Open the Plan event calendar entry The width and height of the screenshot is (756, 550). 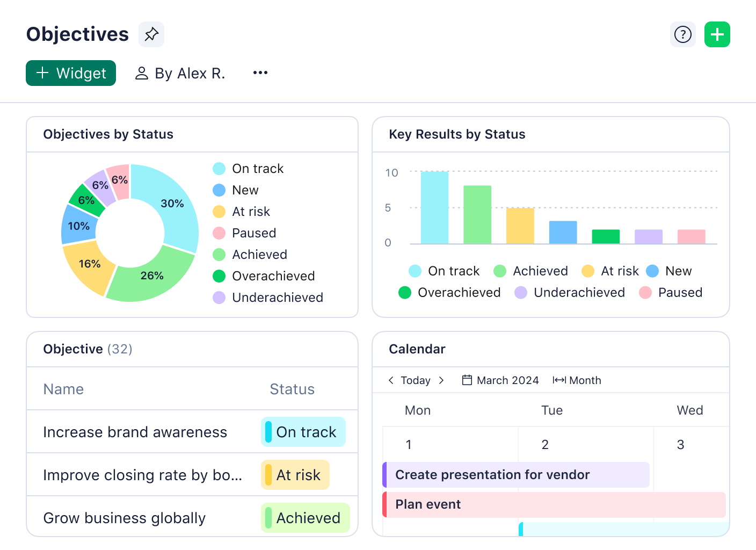tap(427, 504)
